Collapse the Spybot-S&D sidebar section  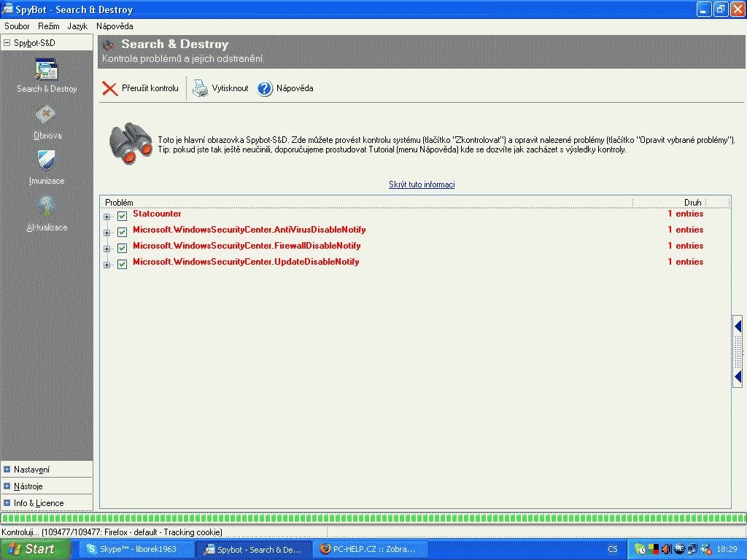pos(7,43)
